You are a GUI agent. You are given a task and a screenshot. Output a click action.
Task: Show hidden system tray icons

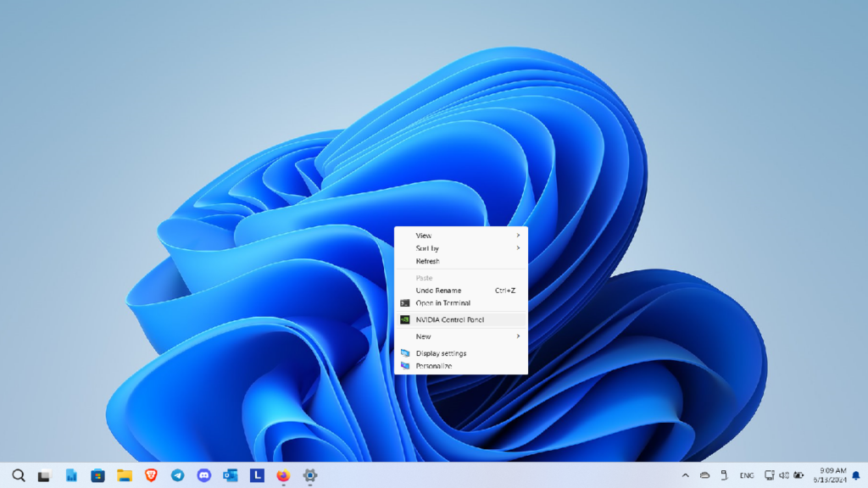685,475
